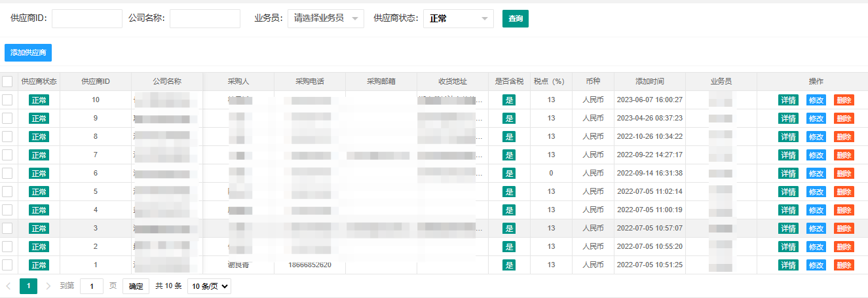The image size is (868, 298).
Task: Open 详情 for supplier ID 3
Action: pos(788,229)
